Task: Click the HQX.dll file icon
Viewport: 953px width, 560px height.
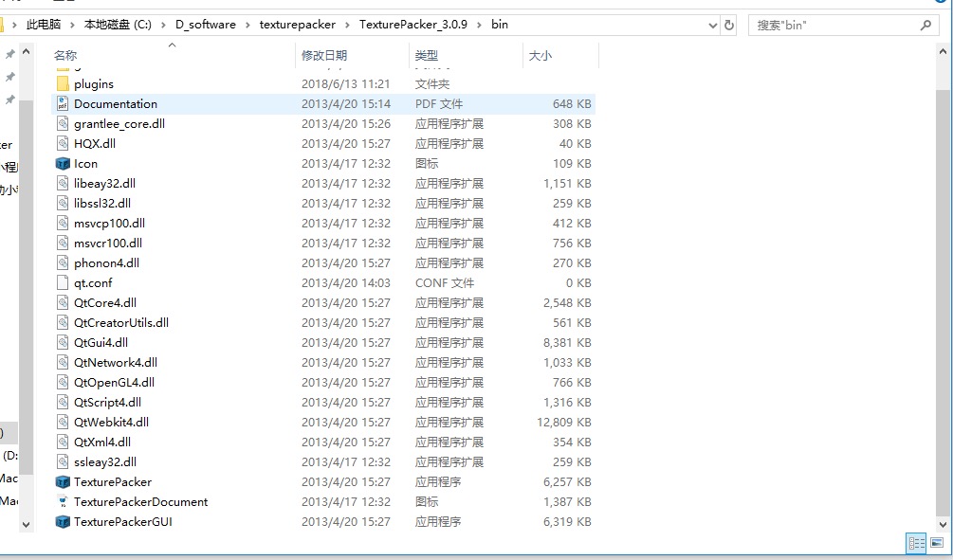Action: [x=63, y=143]
